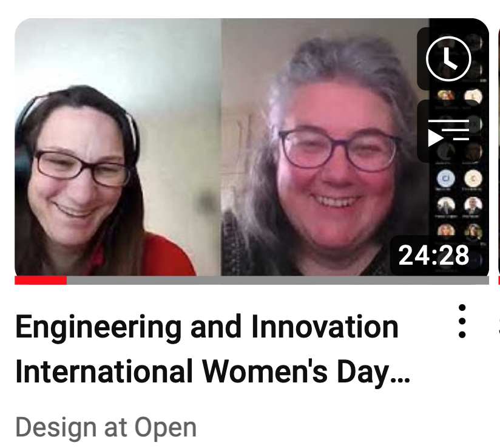Click the blue 'cl' participant avatar in thumbnail
Image resolution: width=500 pixels, height=448 pixels.
point(446,178)
